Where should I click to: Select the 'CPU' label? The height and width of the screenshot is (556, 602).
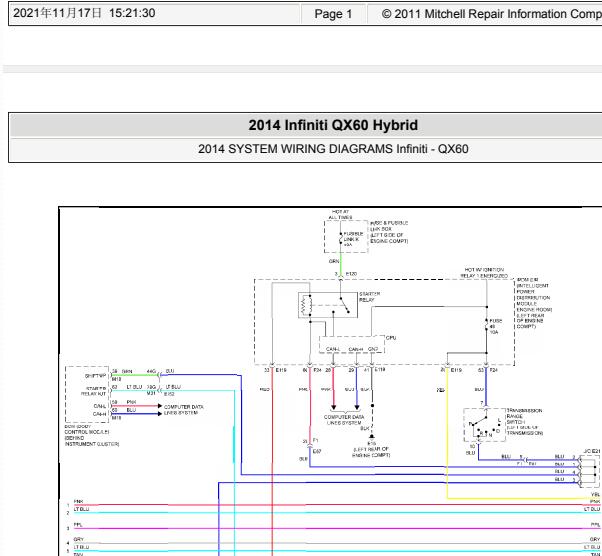(x=391, y=338)
